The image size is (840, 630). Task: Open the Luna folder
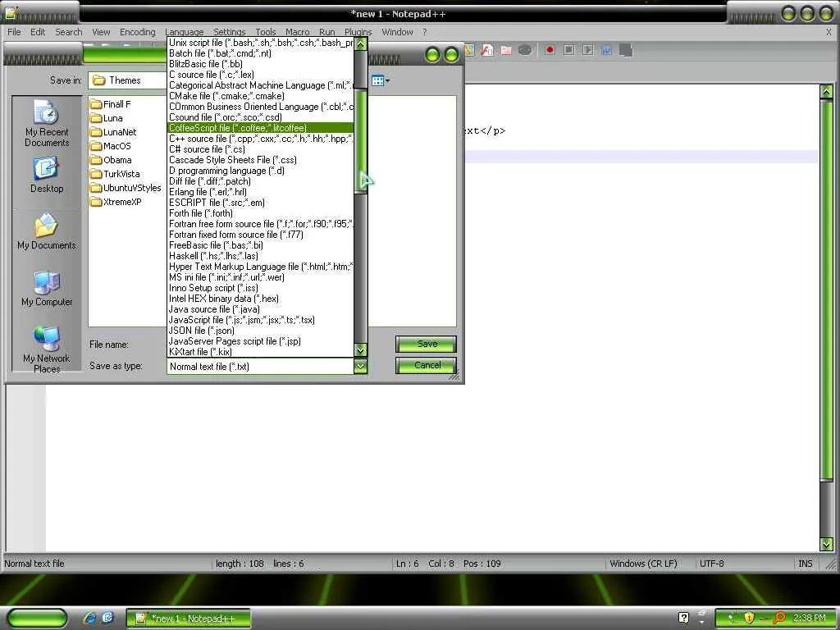coord(107,118)
